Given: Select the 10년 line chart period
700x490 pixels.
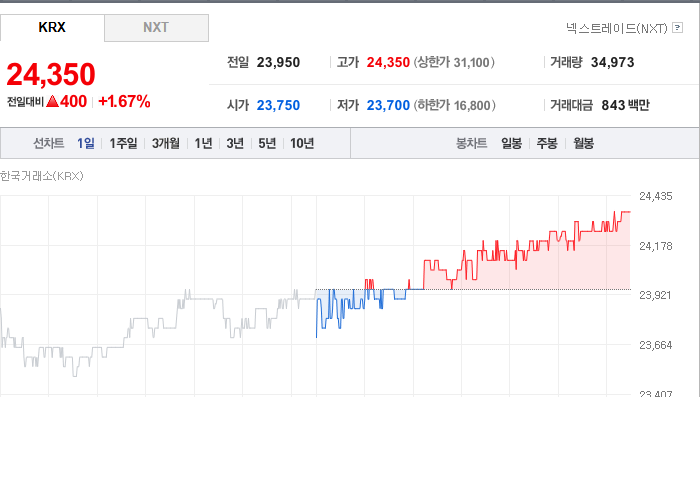Looking at the screenshot, I should 302,143.
